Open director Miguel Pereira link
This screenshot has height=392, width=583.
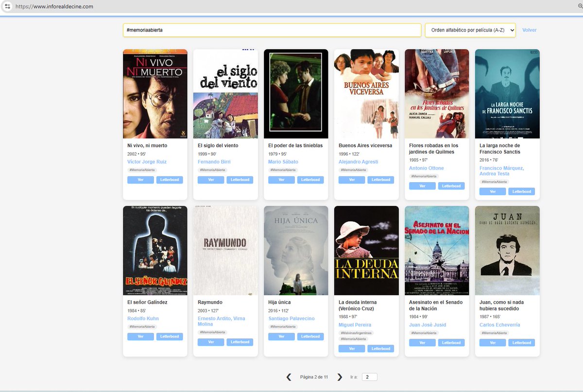[x=355, y=325]
